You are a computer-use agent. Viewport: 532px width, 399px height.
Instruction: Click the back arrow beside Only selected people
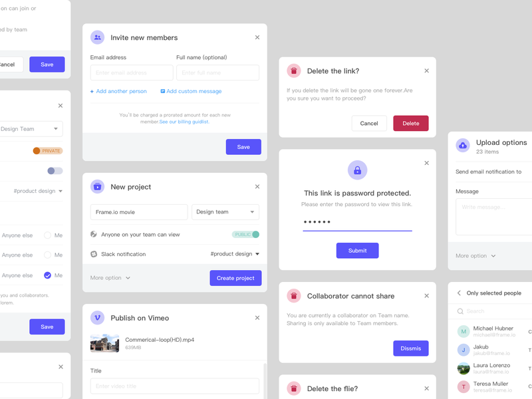[459, 293]
